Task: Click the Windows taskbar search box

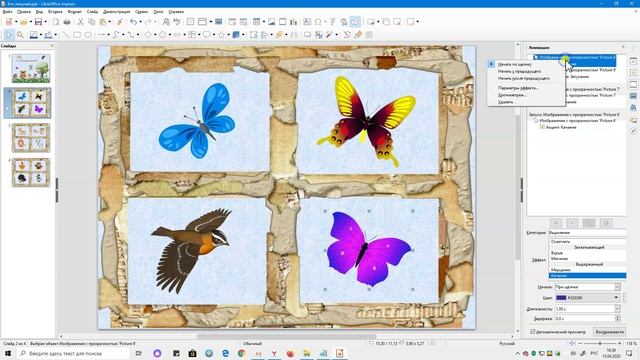Action: [x=73, y=353]
